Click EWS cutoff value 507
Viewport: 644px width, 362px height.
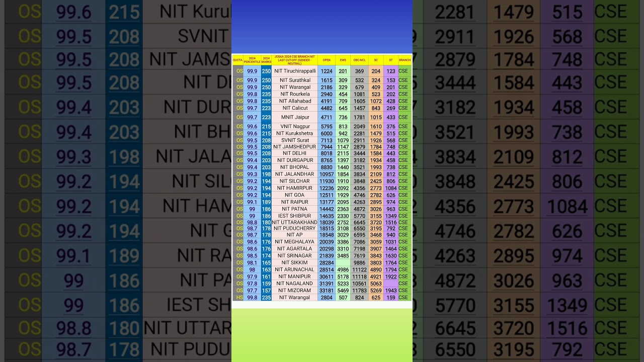click(343, 298)
